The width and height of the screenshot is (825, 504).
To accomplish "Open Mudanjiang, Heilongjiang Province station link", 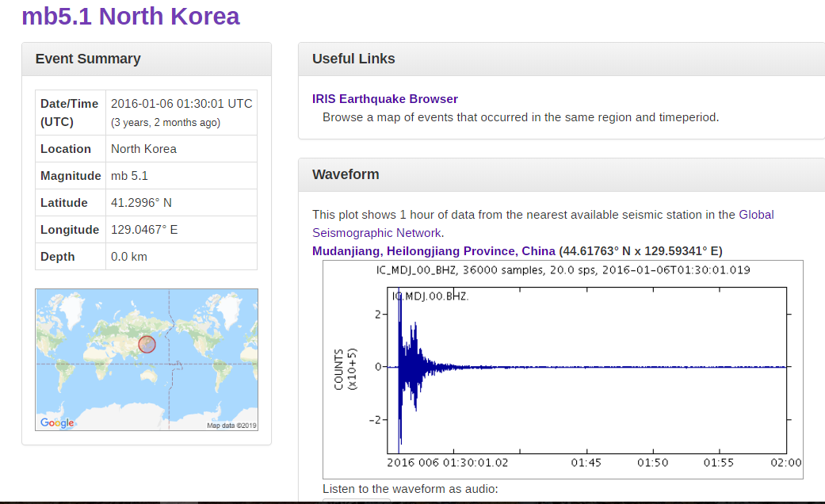I will point(434,251).
